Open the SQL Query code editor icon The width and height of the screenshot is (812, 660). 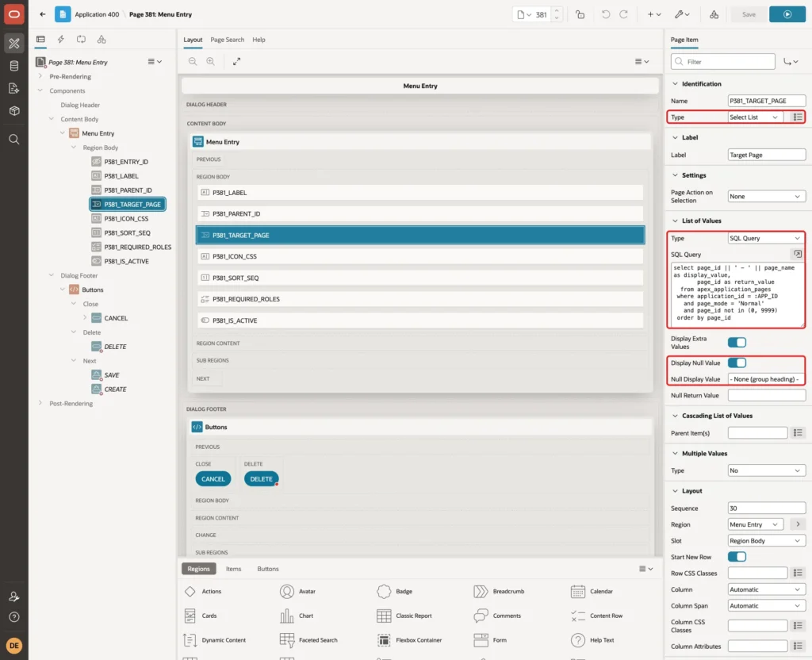(x=798, y=254)
